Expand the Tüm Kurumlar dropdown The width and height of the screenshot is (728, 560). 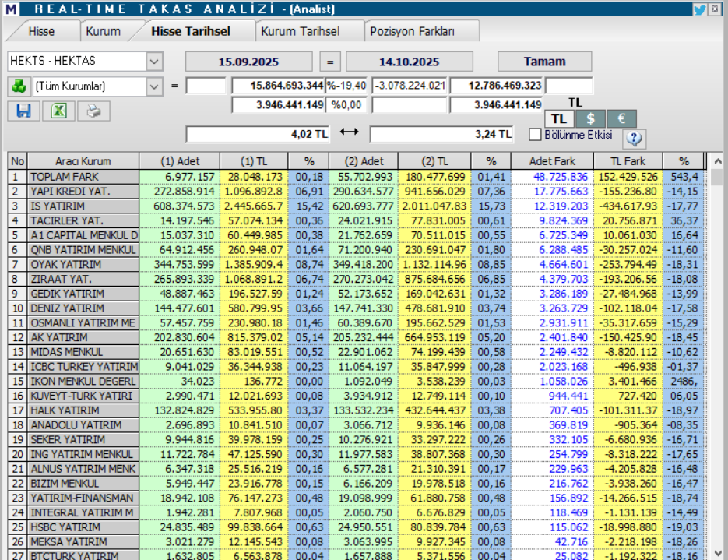click(x=156, y=86)
